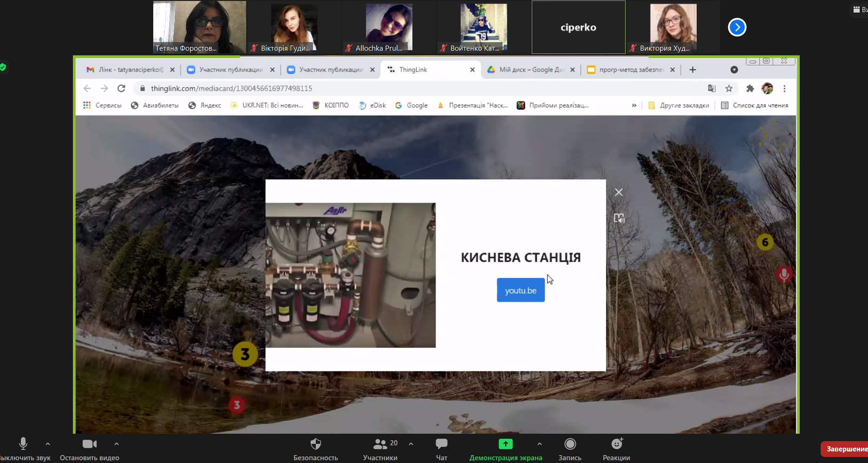Click the youtu.be button
The image size is (868, 463).
click(x=521, y=291)
